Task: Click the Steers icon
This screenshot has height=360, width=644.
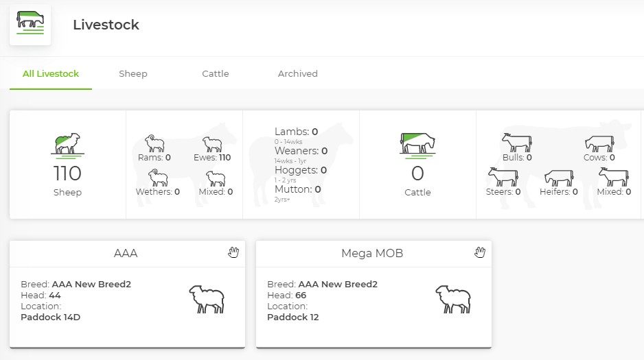Action: pos(503,177)
